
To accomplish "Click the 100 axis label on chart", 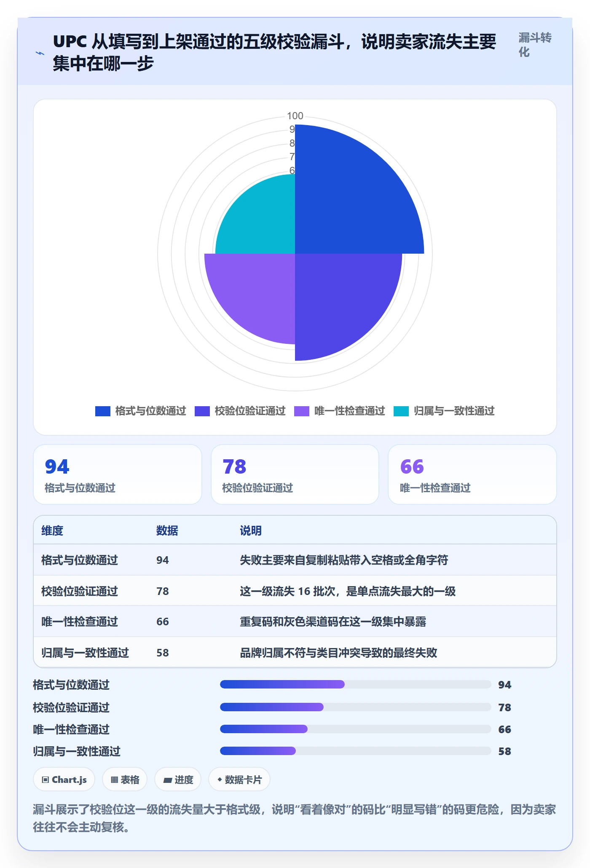I will (295, 116).
